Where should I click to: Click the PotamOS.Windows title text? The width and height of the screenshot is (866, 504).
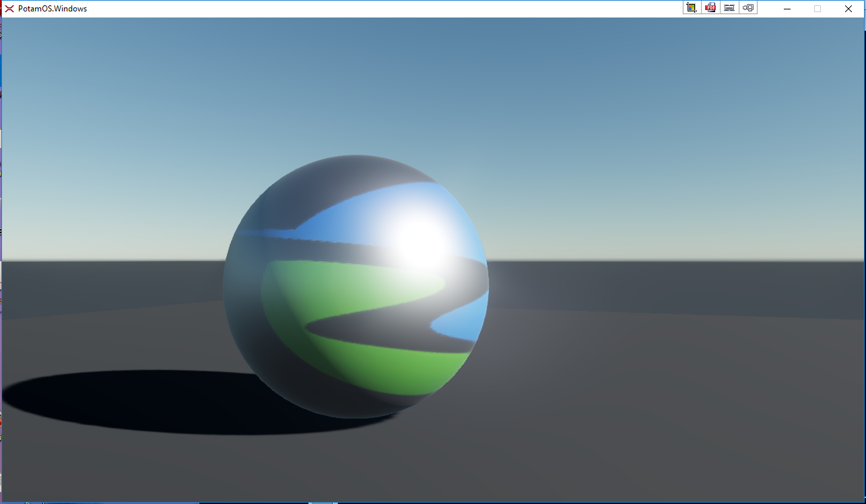[53, 9]
